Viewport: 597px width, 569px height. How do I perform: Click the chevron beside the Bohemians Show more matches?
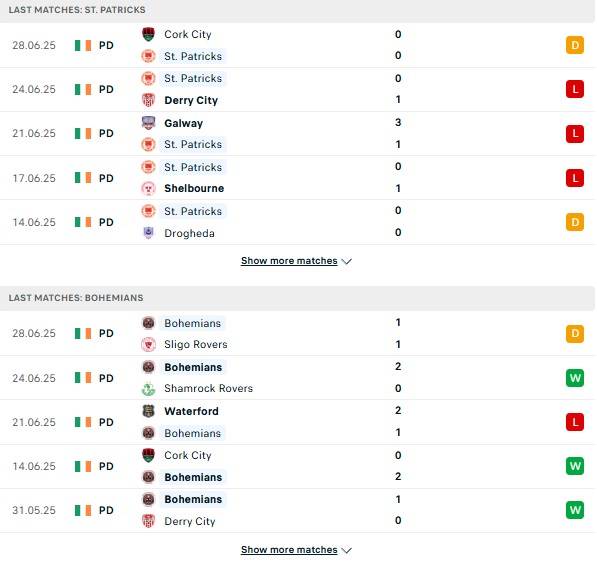click(346, 550)
